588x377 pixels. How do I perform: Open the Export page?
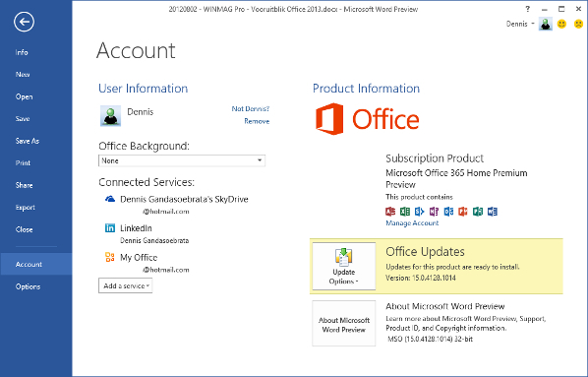pyautogui.click(x=26, y=208)
